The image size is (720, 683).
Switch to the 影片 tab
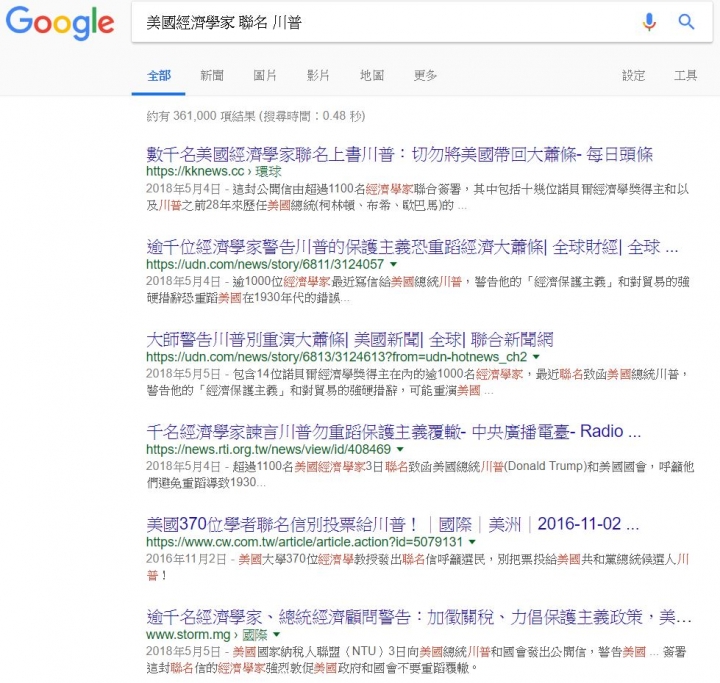tap(318, 75)
